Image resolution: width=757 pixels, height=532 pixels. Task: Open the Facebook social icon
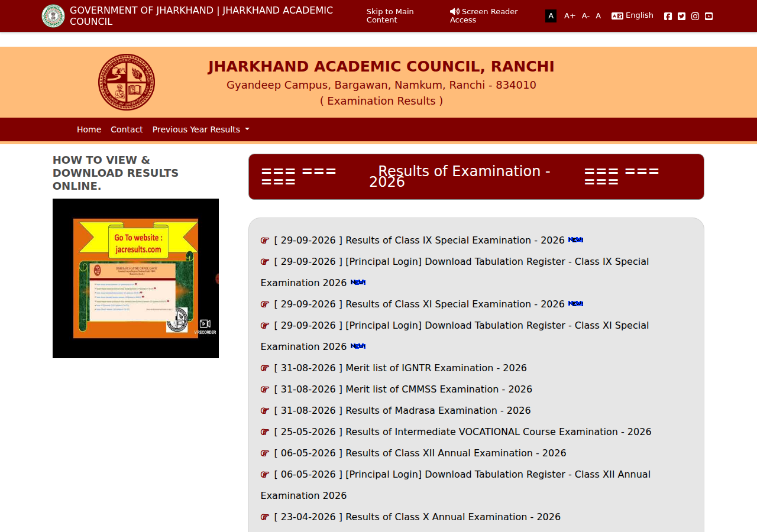click(x=668, y=16)
